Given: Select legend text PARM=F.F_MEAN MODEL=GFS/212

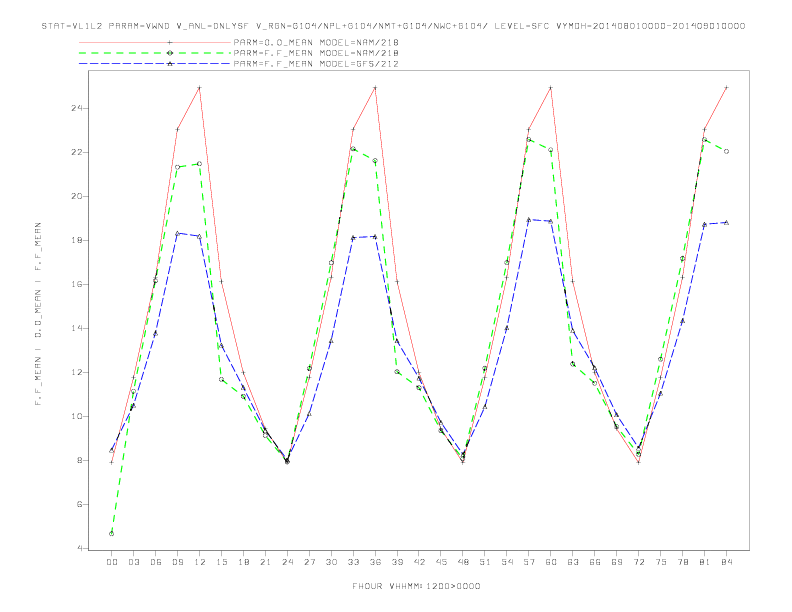Looking at the screenshot, I should 316,64.
